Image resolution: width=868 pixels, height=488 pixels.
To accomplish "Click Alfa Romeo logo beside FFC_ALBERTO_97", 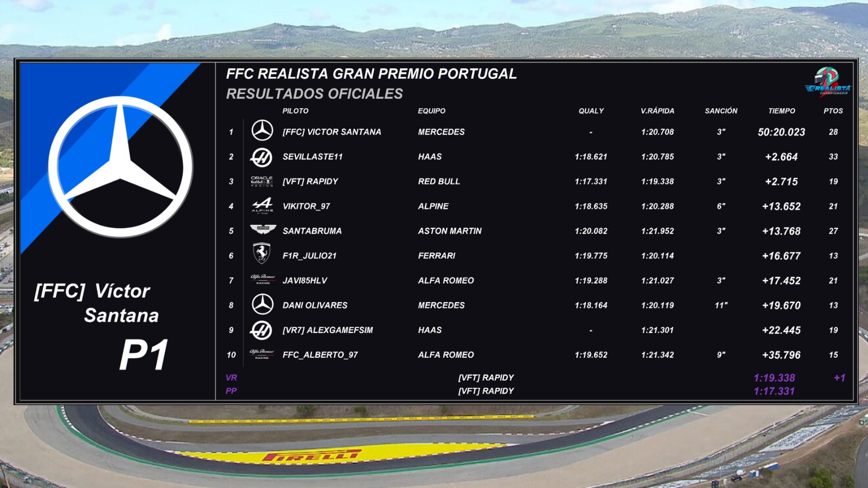I will tap(262, 354).
